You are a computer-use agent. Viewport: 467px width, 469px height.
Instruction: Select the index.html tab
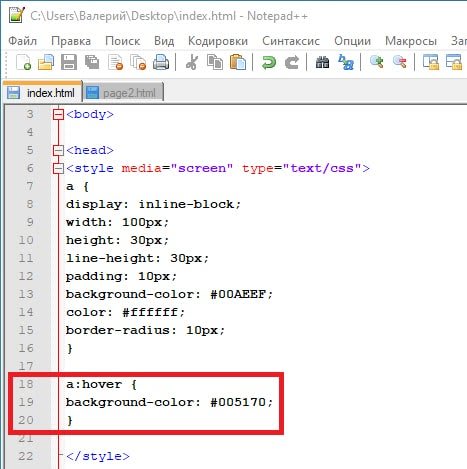pos(43,93)
